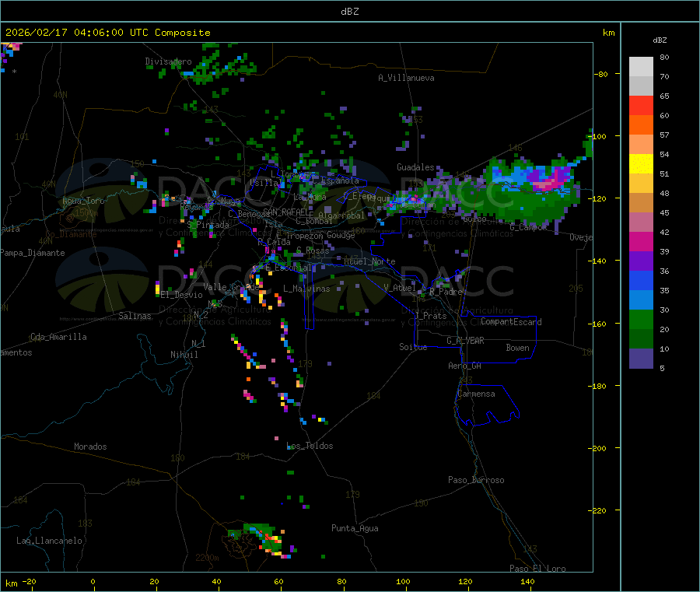Click the Lag.Llancanelo map label
Screen dimensions: 700x592
tap(49, 541)
